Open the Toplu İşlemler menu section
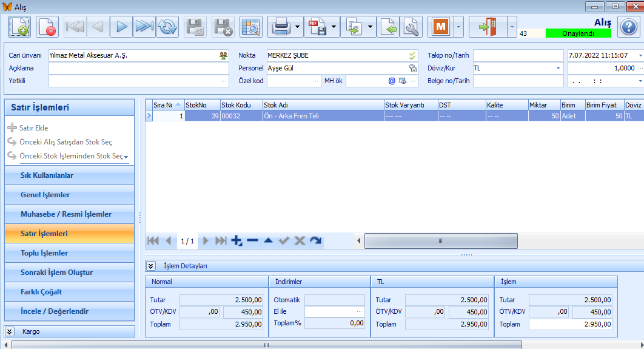The width and height of the screenshot is (644, 349). coord(69,253)
